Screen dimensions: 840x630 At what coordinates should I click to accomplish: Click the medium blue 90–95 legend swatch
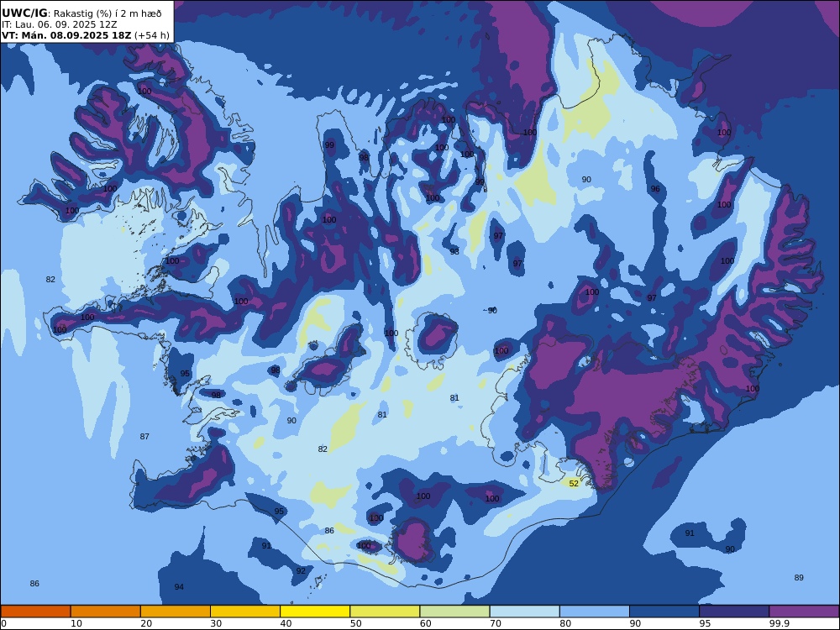click(x=664, y=612)
